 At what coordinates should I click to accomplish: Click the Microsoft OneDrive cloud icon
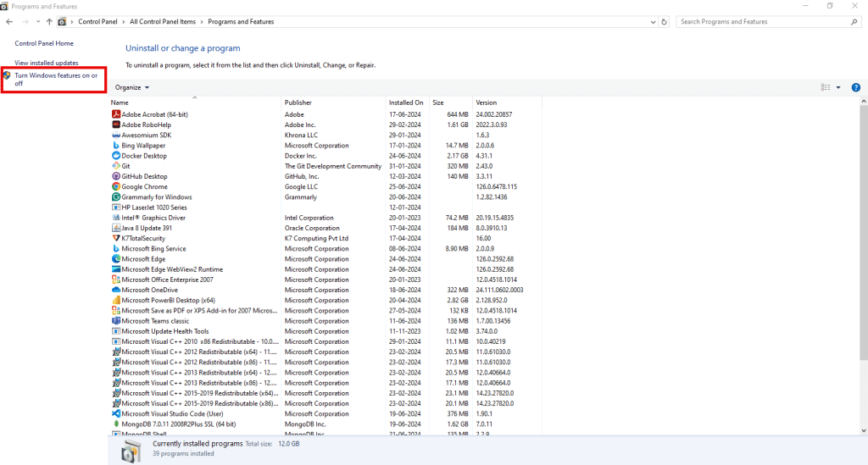(115, 290)
